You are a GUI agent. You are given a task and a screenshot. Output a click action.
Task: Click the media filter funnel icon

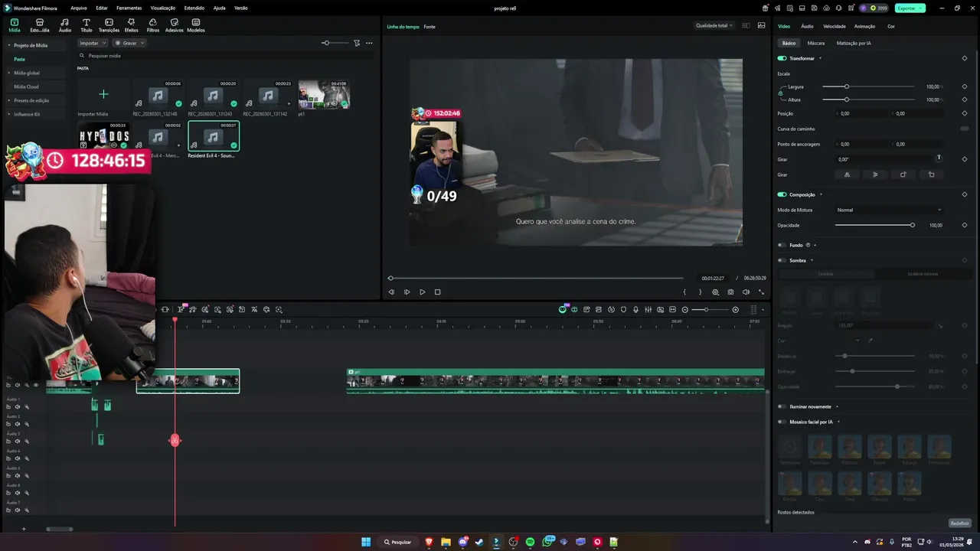[x=357, y=43]
